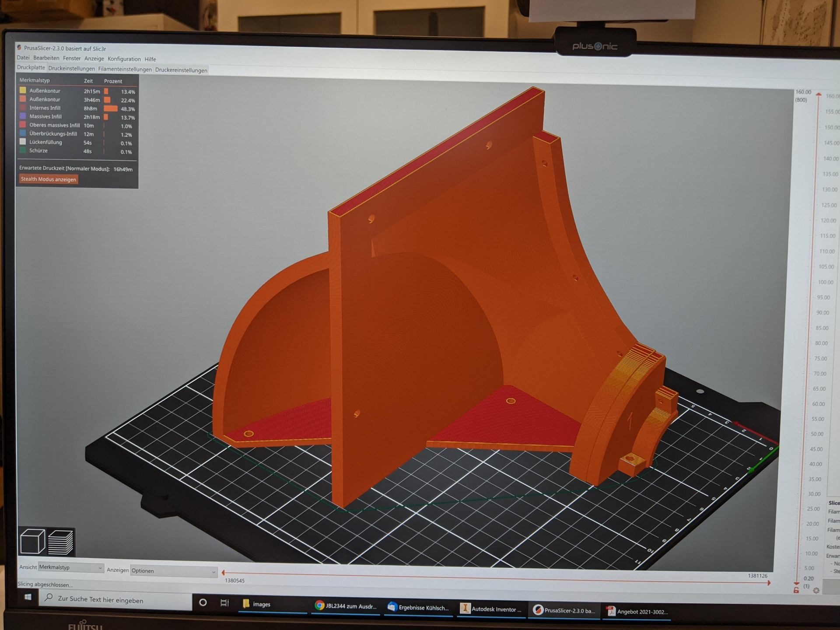Select the sliced layers preview icon

point(60,542)
